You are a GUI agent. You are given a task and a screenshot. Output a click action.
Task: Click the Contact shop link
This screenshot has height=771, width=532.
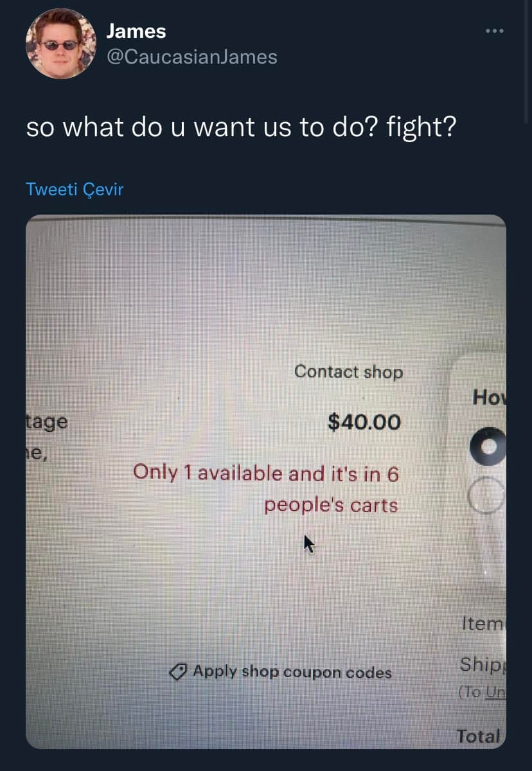tap(348, 372)
